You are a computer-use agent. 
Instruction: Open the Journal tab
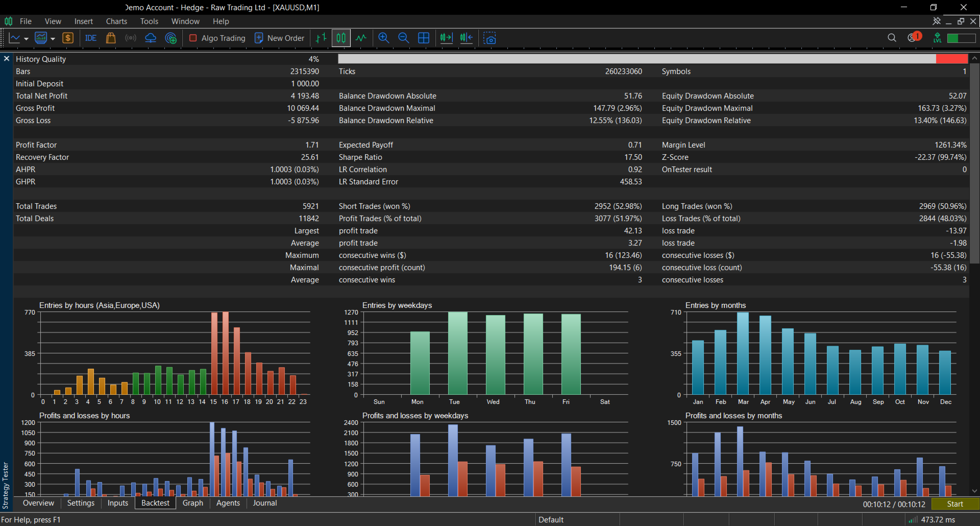pyautogui.click(x=265, y=503)
